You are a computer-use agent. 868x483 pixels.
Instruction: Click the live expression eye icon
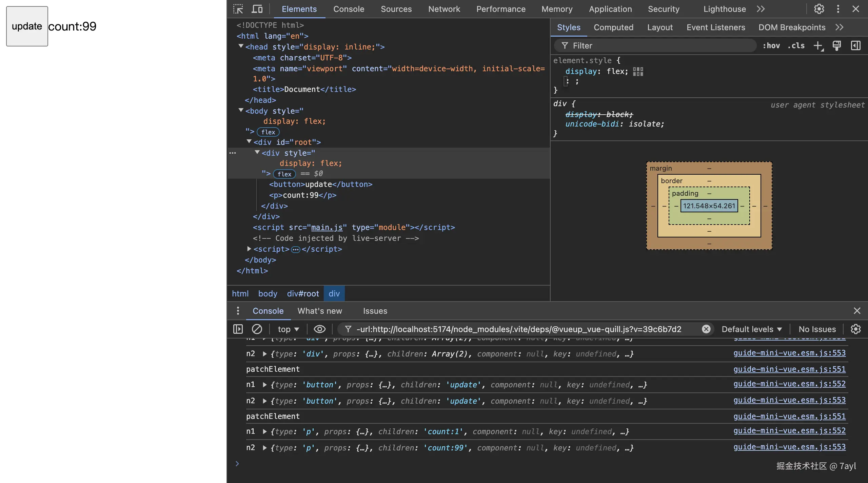(319, 329)
